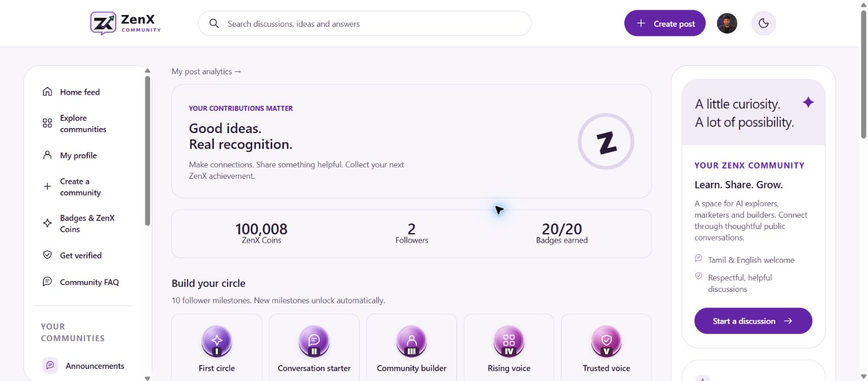Click YOUR CONTRIBUTIONS MATTER label
Viewport: 868px width, 381px height.
coord(241,109)
